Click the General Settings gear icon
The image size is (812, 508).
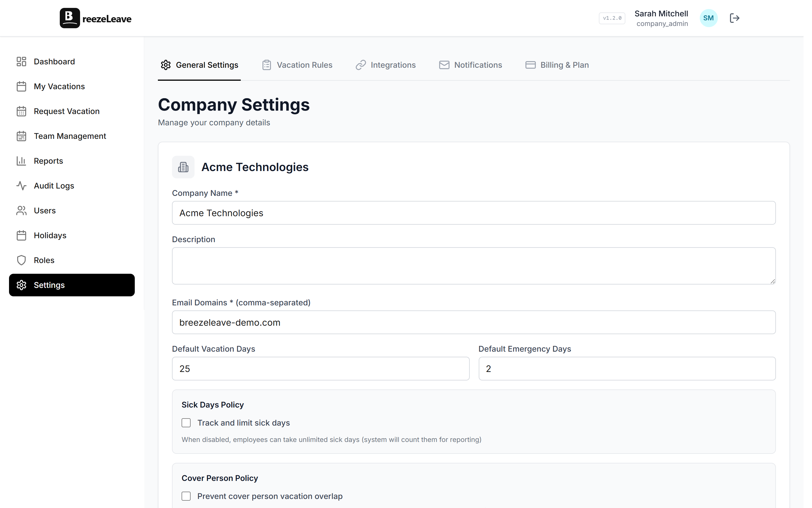point(166,65)
